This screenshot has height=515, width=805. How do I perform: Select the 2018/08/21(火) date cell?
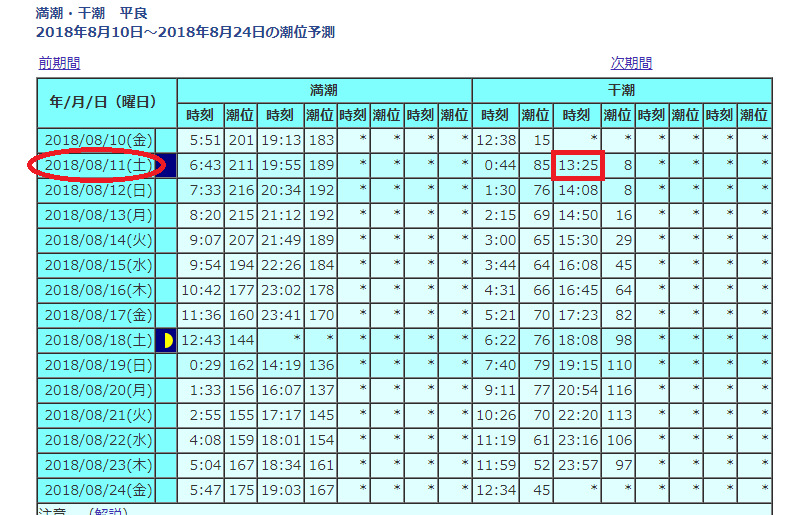(97, 415)
